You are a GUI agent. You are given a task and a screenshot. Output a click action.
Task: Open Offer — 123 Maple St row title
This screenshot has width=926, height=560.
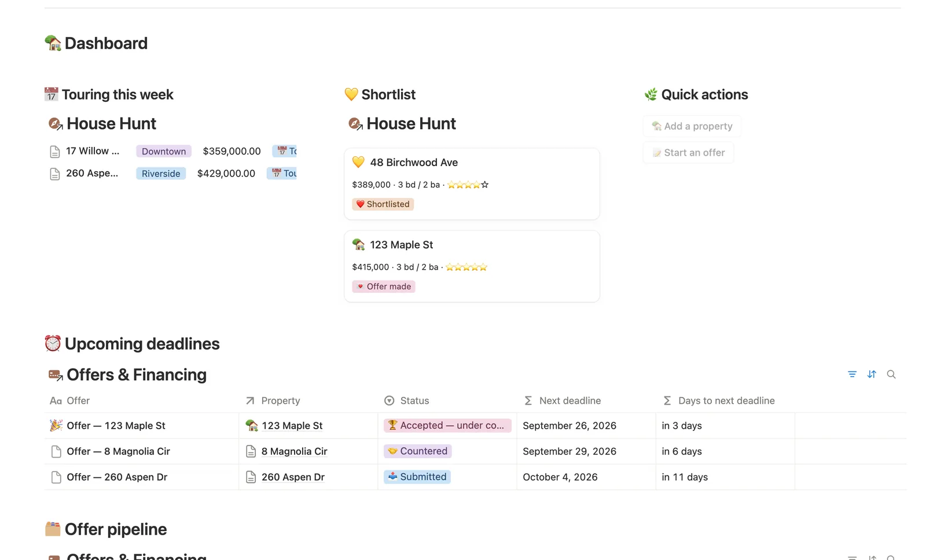tap(116, 426)
